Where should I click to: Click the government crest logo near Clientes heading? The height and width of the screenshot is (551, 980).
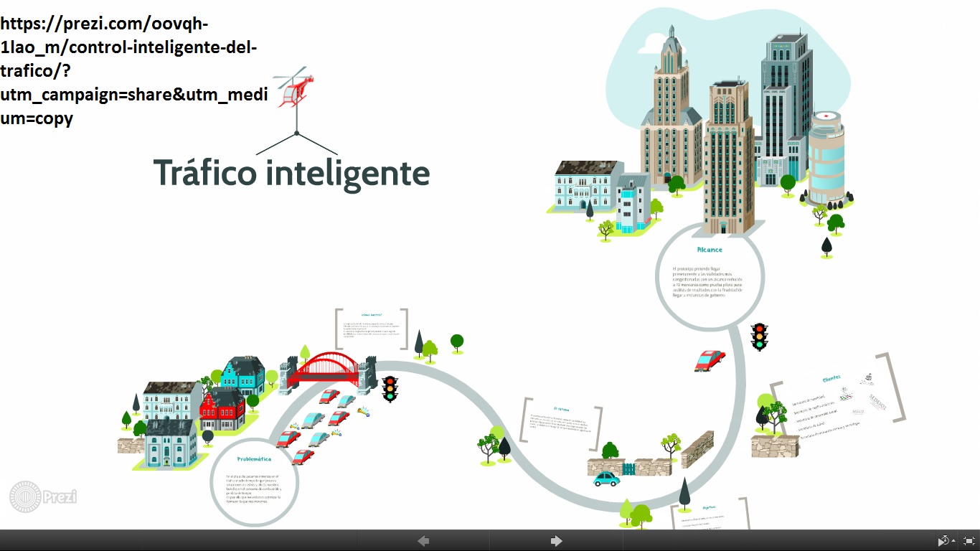(x=868, y=378)
